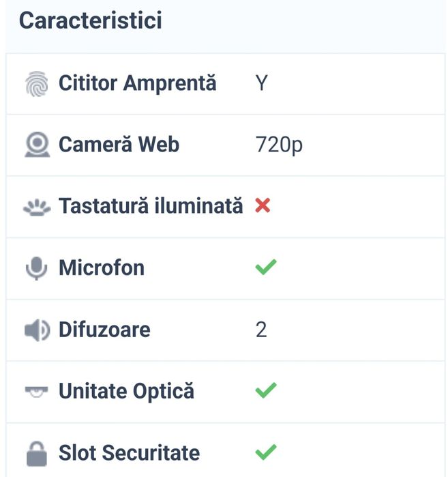Click the green checkmark for Slot Securitate

[265, 452]
